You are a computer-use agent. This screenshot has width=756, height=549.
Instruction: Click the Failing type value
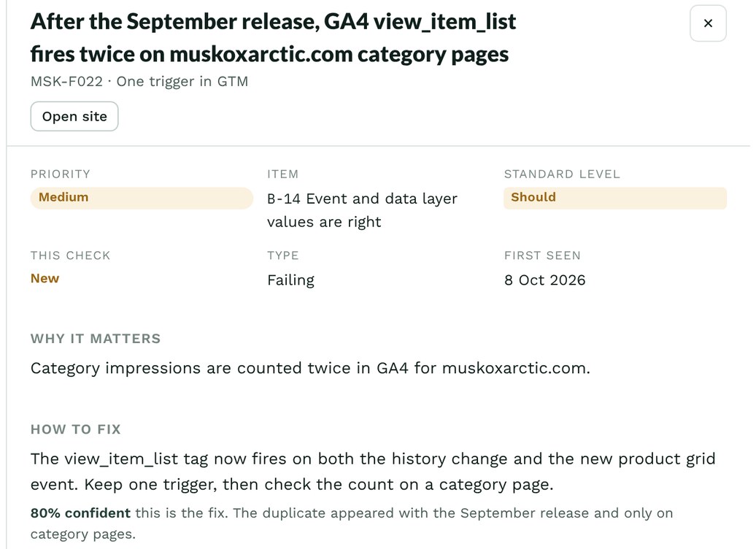(x=290, y=280)
